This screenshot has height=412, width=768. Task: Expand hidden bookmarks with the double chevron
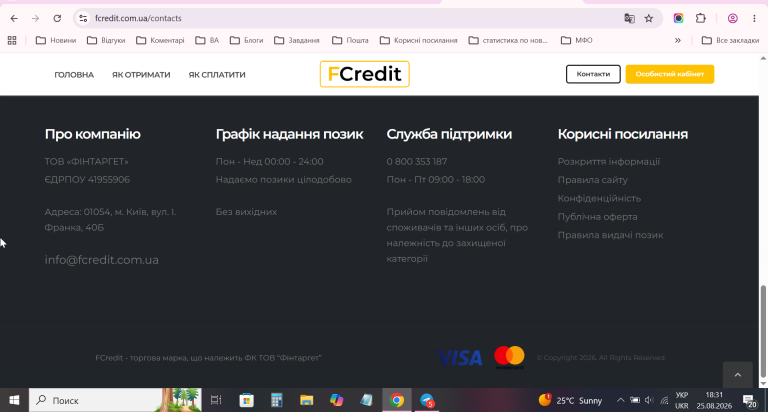(x=678, y=40)
